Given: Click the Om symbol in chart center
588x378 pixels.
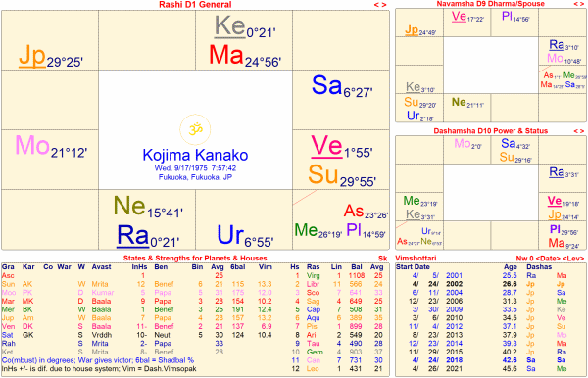Looking at the screenshot, I should pos(195,129).
